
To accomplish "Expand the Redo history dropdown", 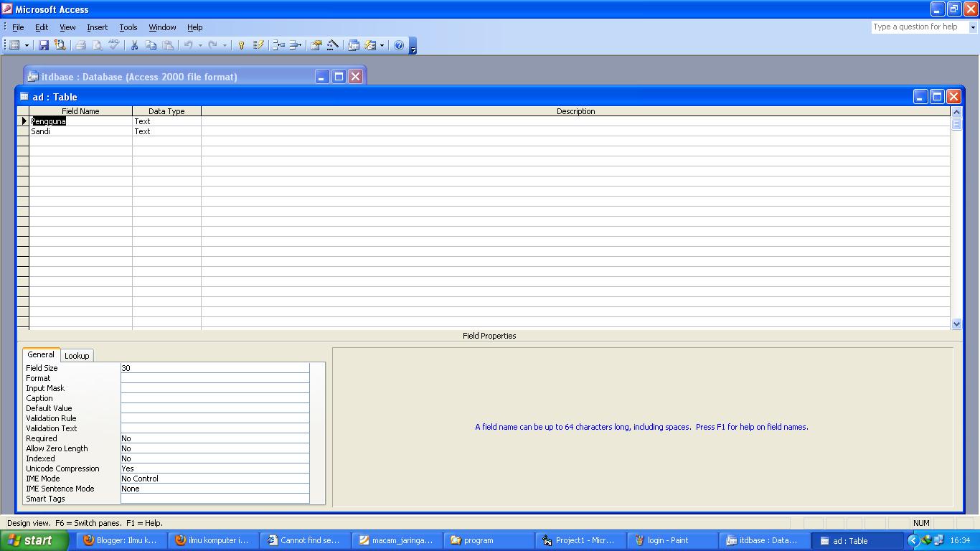I will point(225,45).
